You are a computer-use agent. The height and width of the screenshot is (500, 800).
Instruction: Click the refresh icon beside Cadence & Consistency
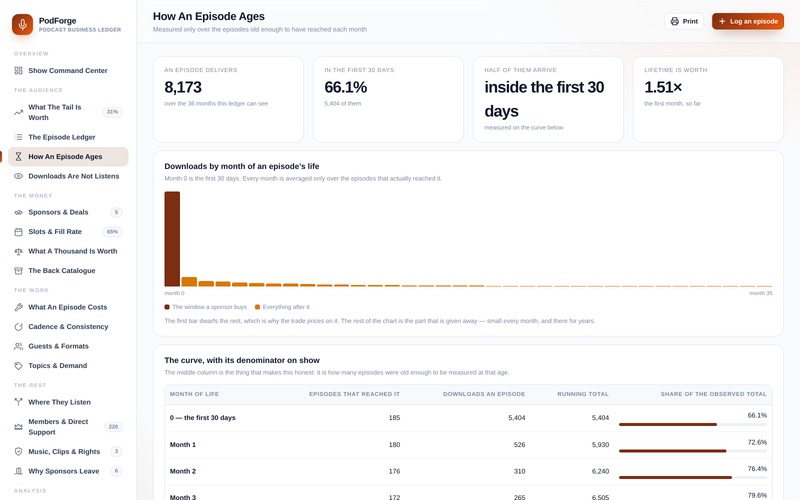[18, 327]
